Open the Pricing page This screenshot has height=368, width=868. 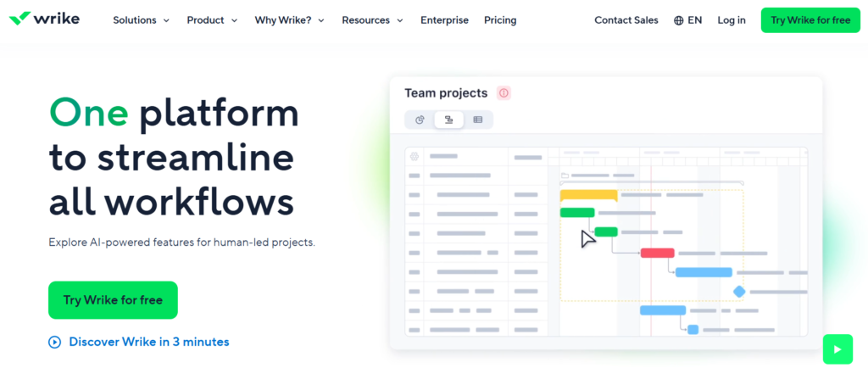[x=500, y=20]
